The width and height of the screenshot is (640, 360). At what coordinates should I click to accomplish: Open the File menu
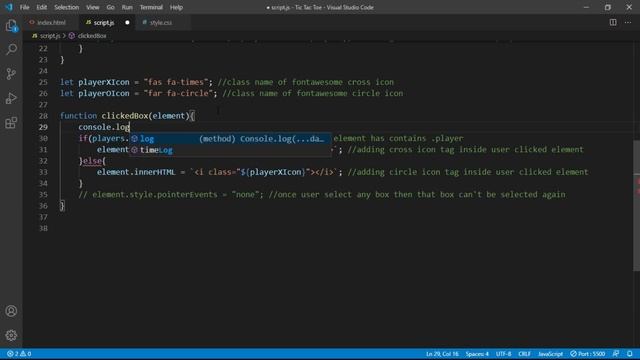24,7
